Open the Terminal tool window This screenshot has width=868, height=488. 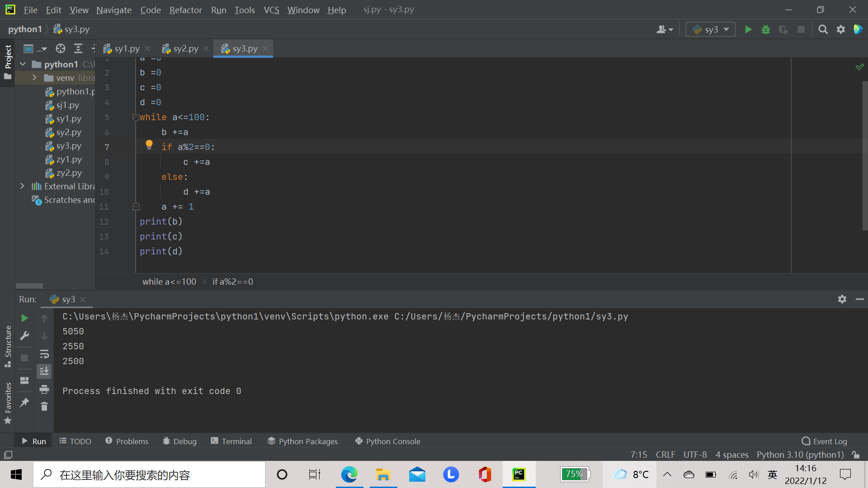point(231,441)
